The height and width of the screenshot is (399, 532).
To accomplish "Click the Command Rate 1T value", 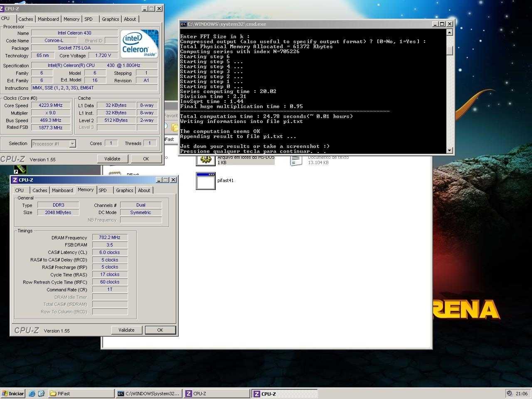I will point(110,289).
